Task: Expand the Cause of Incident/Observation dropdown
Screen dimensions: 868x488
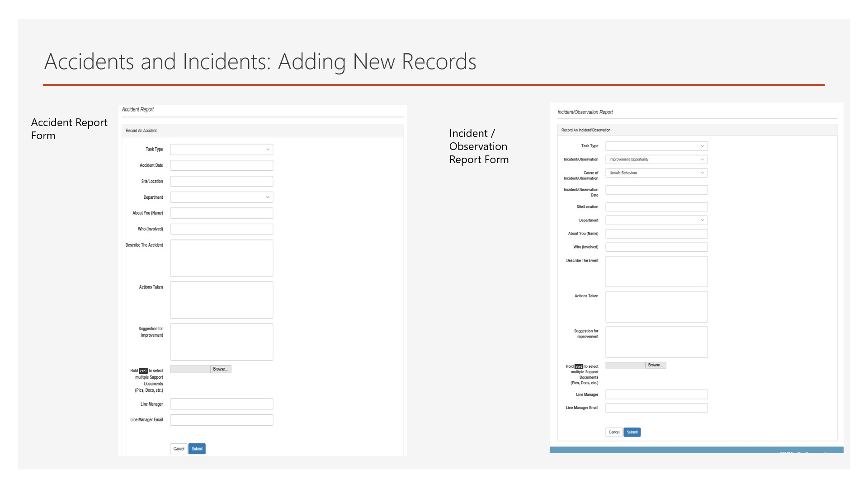Action: pos(656,173)
